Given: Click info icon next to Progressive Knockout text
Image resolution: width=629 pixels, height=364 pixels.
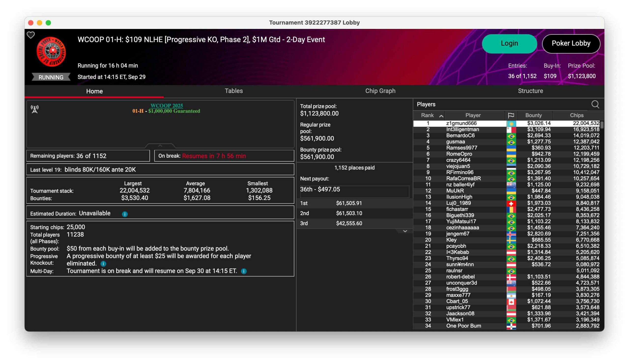Looking at the screenshot, I should [x=103, y=264].
